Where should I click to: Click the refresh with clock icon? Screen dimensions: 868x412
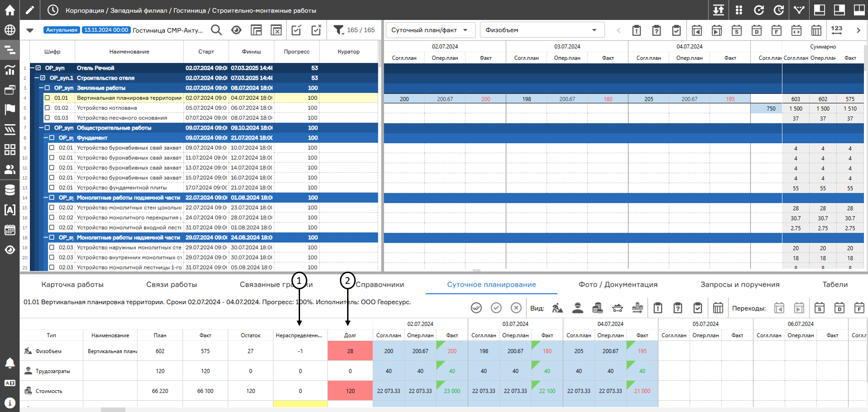[x=779, y=10]
